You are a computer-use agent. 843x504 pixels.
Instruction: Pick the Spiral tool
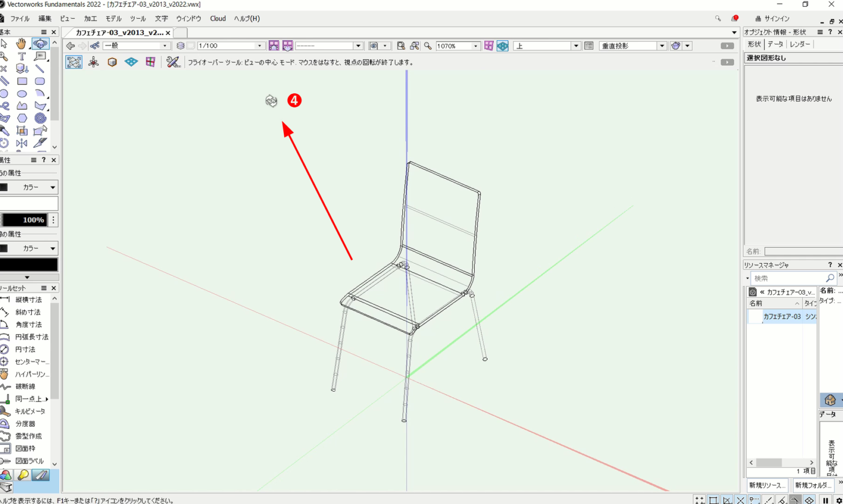[40, 118]
